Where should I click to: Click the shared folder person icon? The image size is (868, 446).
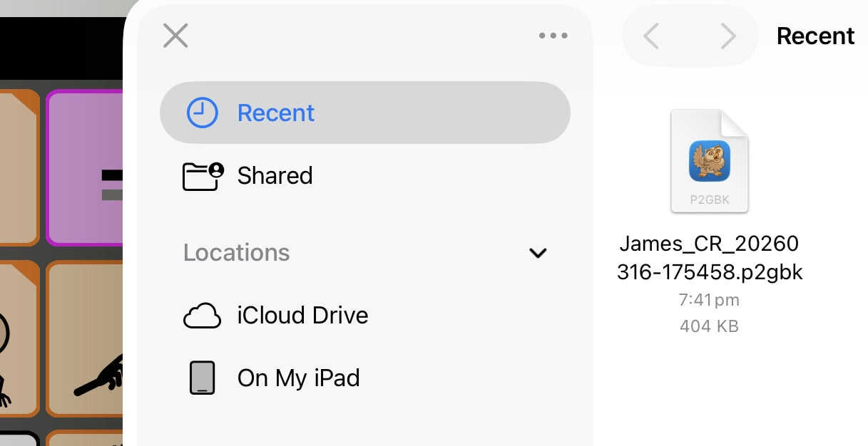pyautogui.click(x=203, y=176)
